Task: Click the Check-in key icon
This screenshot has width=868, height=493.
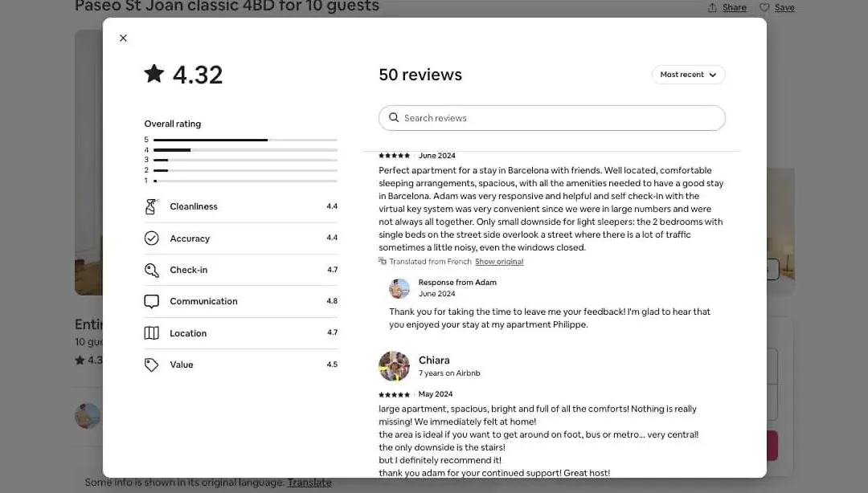Action: click(151, 270)
